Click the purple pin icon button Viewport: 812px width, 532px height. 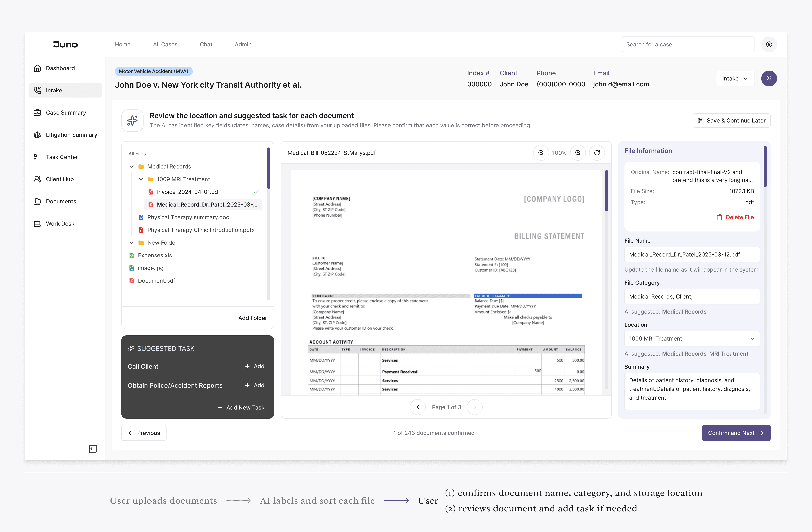769,78
